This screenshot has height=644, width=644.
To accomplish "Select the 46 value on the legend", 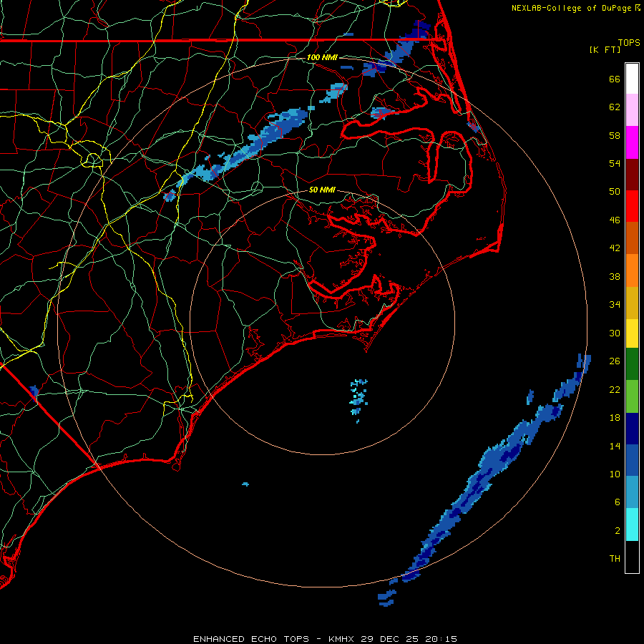I will (x=615, y=220).
